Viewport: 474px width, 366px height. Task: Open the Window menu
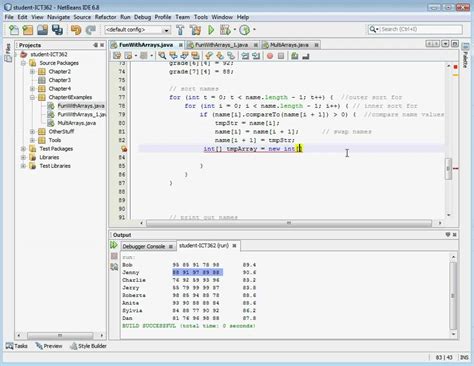(x=222, y=17)
